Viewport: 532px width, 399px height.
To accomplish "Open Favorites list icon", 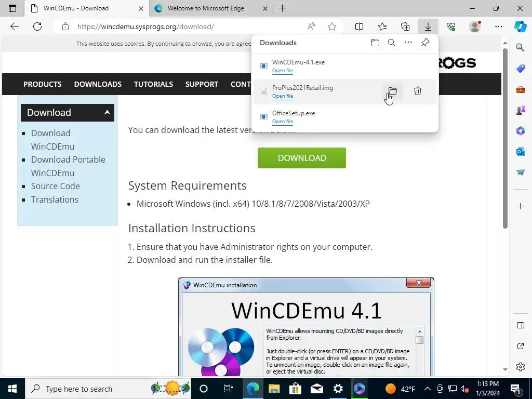I will [382, 26].
